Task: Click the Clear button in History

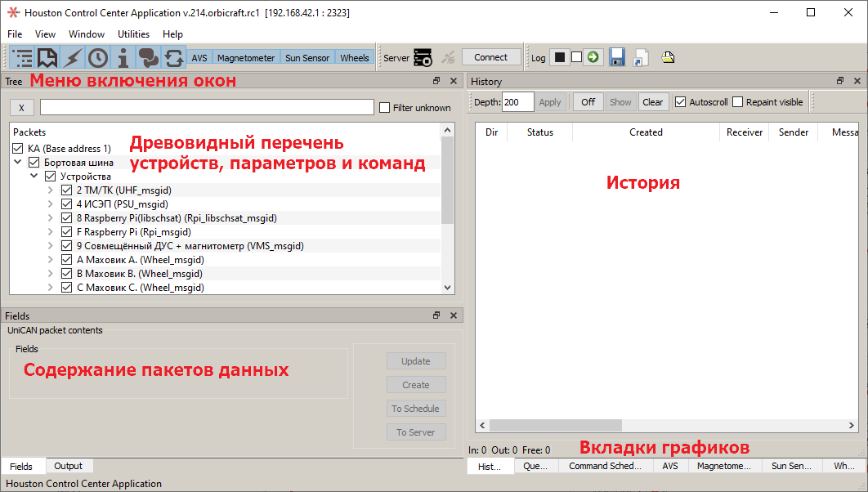Action: [652, 102]
